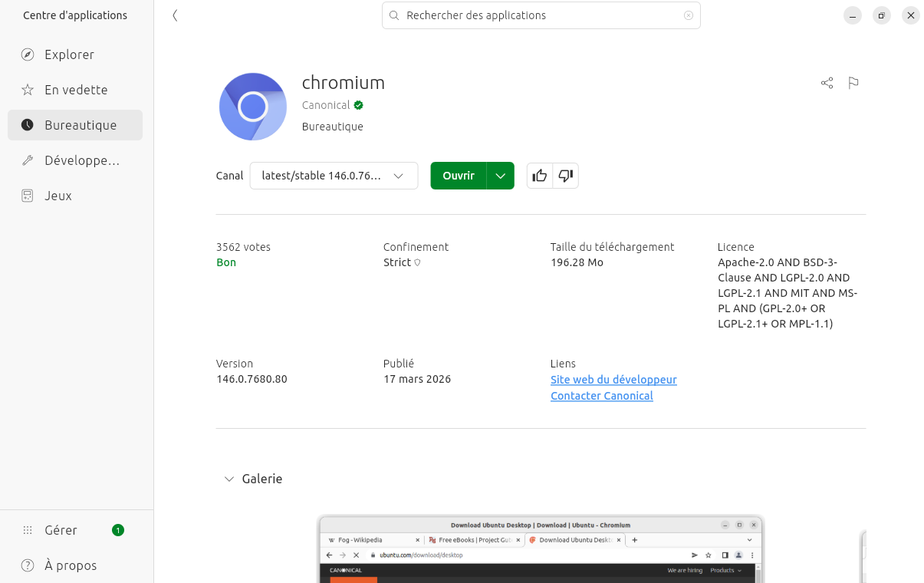Go to En vedette in sidebar

pyautogui.click(x=75, y=90)
